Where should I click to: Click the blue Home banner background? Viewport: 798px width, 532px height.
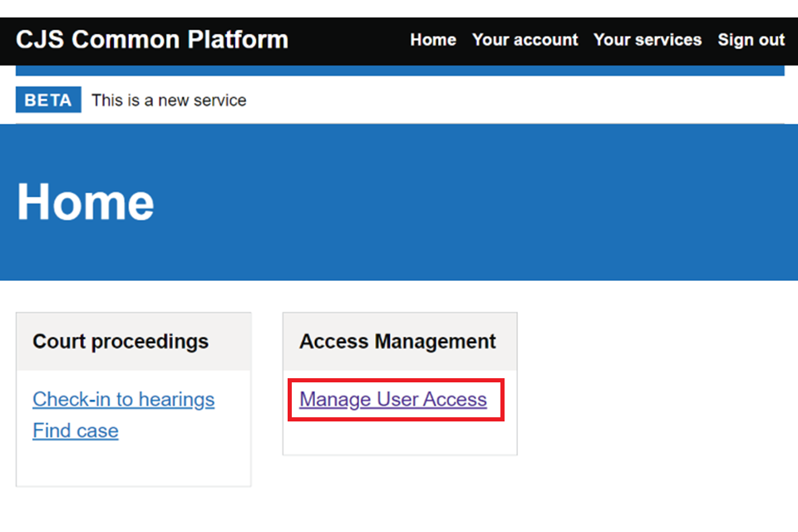(x=499, y=208)
